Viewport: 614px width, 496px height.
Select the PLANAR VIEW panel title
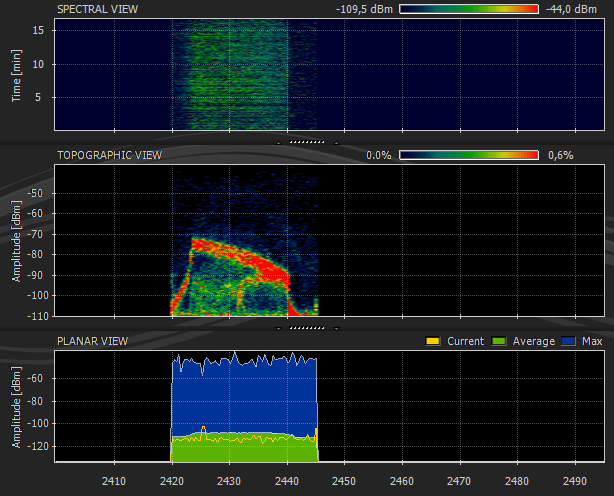(x=92, y=341)
